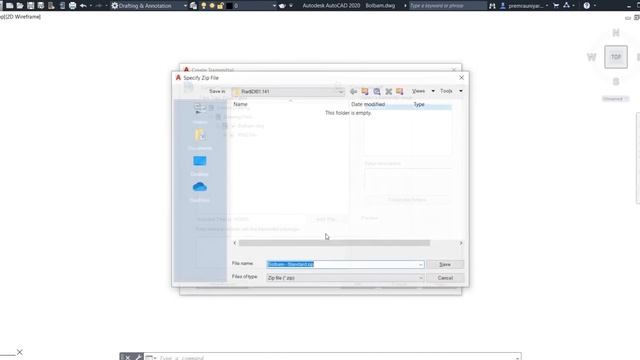Click the Undo arrow icon
Image resolution: width=640 pixels, height=360 pixels.
(83, 6)
